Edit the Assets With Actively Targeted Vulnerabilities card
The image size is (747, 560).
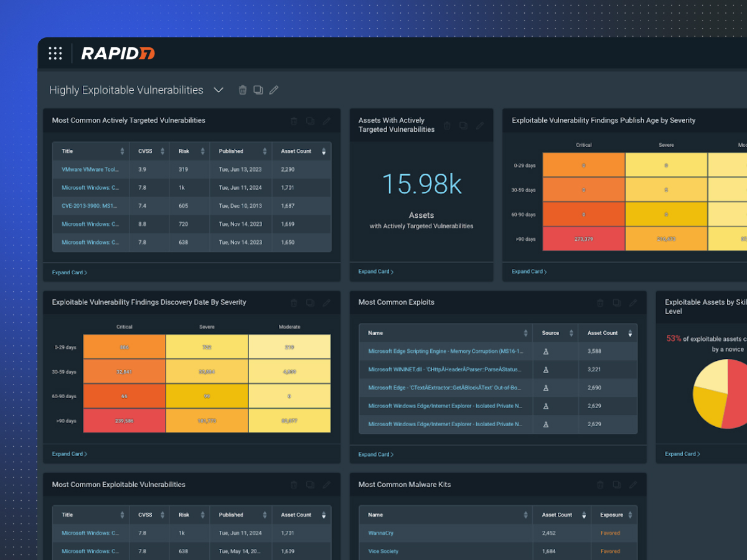tap(479, 126)
